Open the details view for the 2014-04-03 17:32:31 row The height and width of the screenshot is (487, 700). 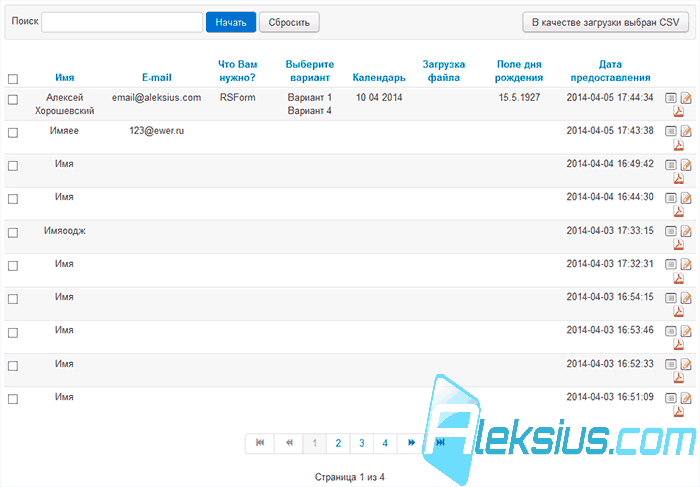[671, 264]
